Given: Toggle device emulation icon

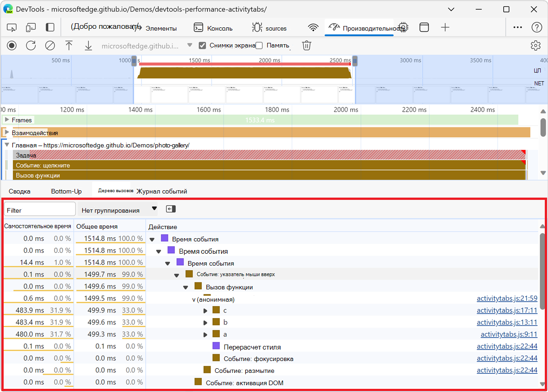Looking at the screenshot, I should [x=31, y=28].
